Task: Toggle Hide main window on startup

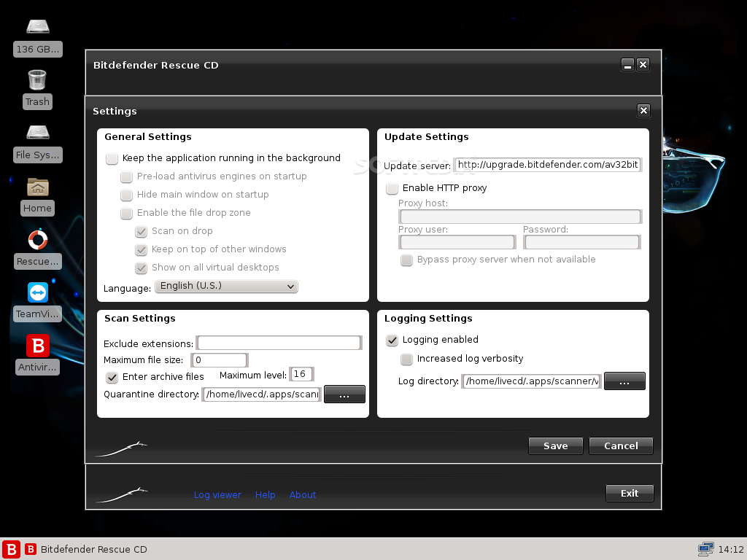Action: pos(126,195)
